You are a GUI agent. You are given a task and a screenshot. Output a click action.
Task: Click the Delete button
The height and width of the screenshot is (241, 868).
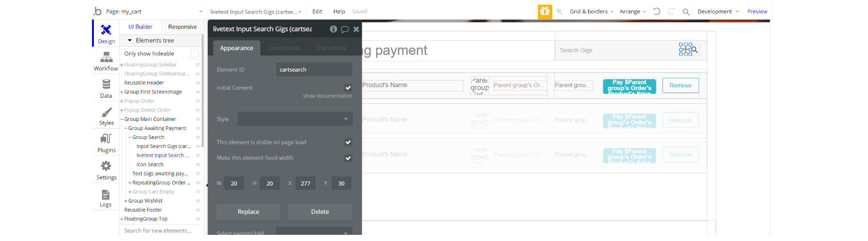(x=320, y=212)
